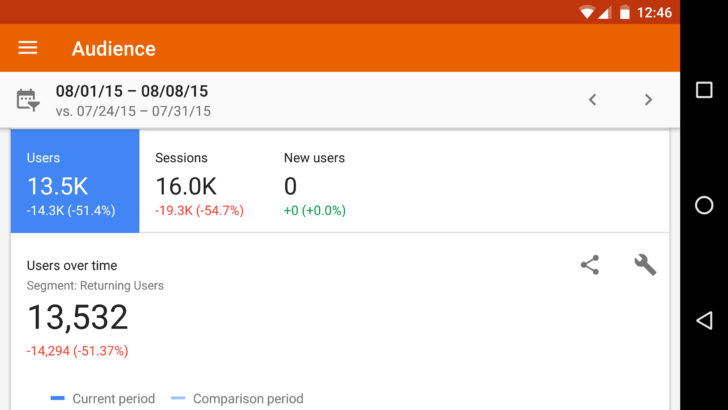728x410 pixels.
Task: Tap the Android back button
Action: pyautogui.click(x=704, y=320)
